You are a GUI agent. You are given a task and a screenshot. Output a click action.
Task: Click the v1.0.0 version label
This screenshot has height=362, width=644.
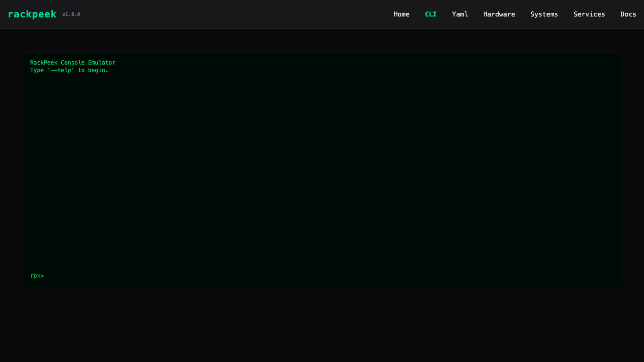(x=71, y=15)
